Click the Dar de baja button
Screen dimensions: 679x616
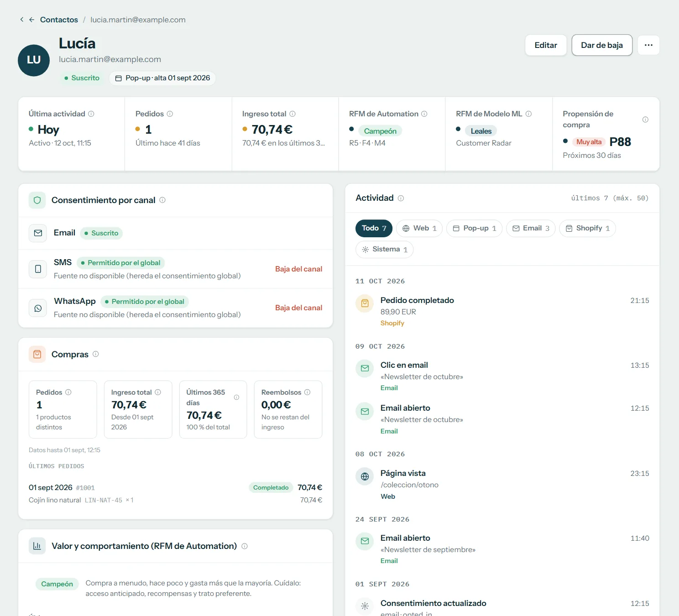(602, 45)
